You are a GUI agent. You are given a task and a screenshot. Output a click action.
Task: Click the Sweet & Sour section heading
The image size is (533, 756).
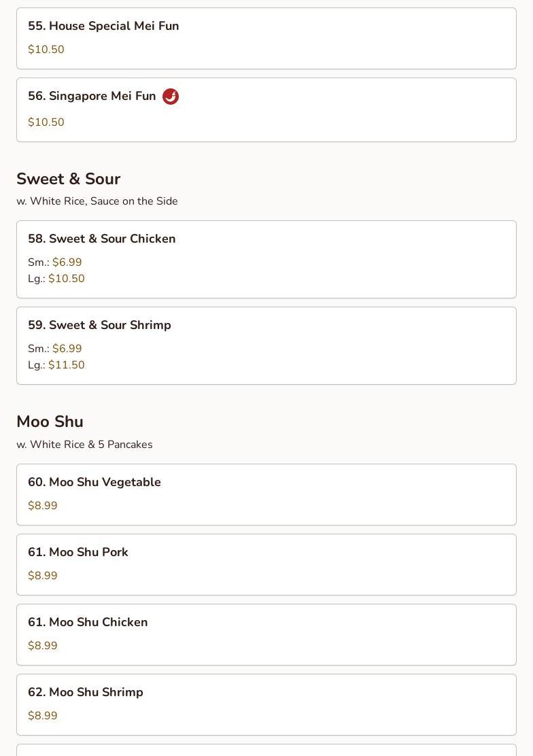tap(68, 179)
